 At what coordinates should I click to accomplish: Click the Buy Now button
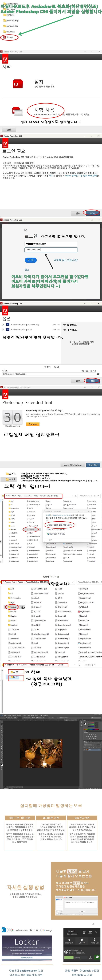[33, 424]
